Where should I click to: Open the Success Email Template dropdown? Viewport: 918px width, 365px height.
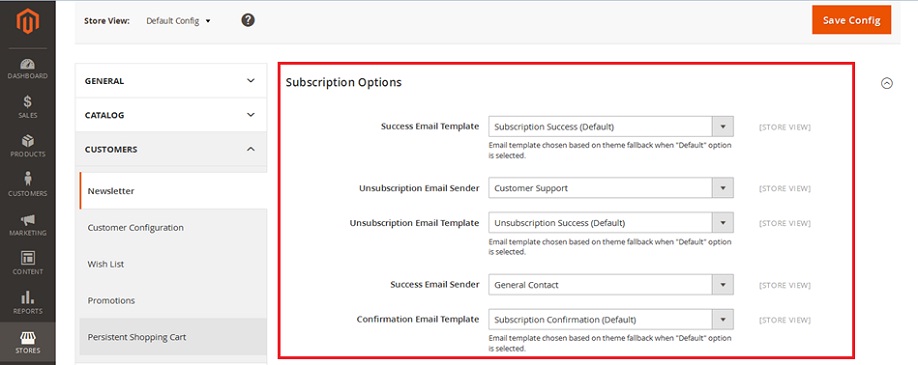pos(611,127)
